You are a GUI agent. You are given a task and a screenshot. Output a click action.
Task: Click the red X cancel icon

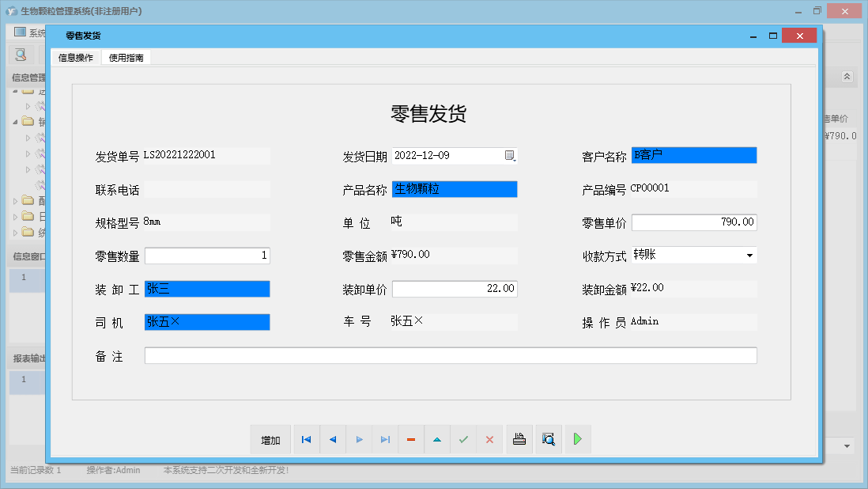coord(489,439)
